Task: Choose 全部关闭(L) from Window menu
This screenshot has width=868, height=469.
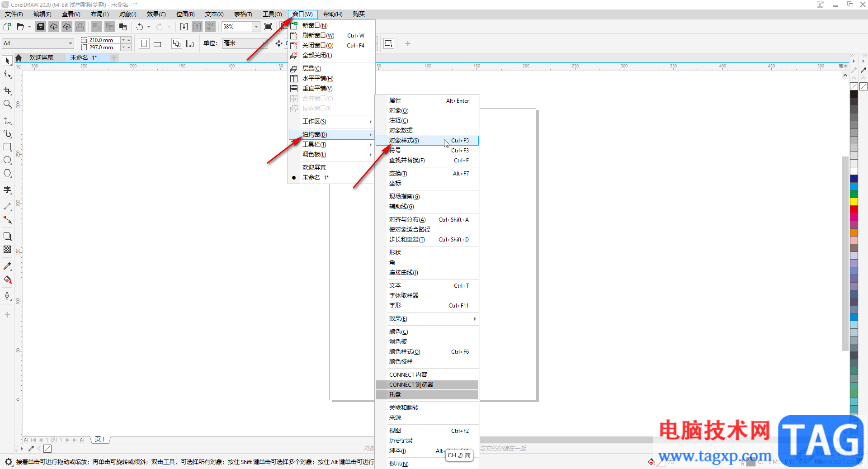Action: point(332,56)
